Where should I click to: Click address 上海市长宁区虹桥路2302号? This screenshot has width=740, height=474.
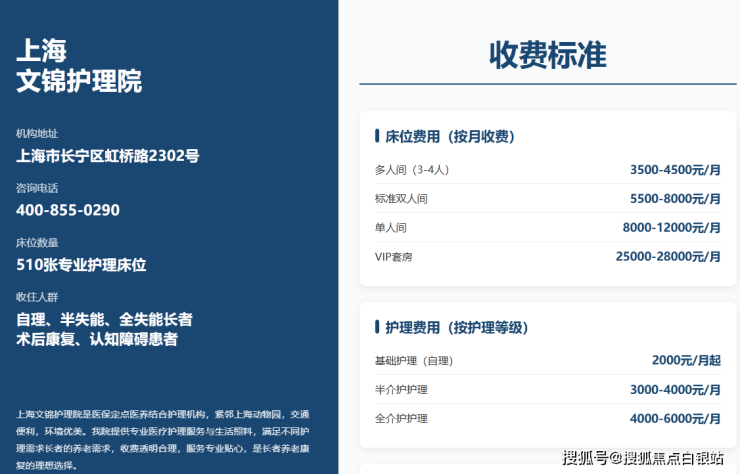click(x=108, y=156)
